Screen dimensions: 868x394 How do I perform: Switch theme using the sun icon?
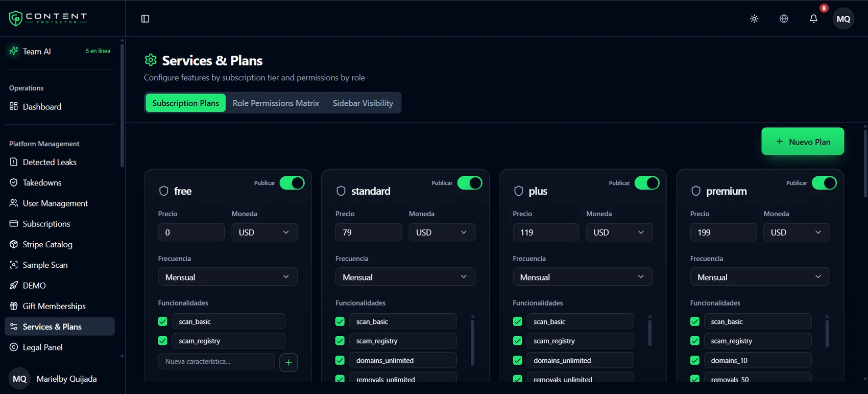point(754,19)
